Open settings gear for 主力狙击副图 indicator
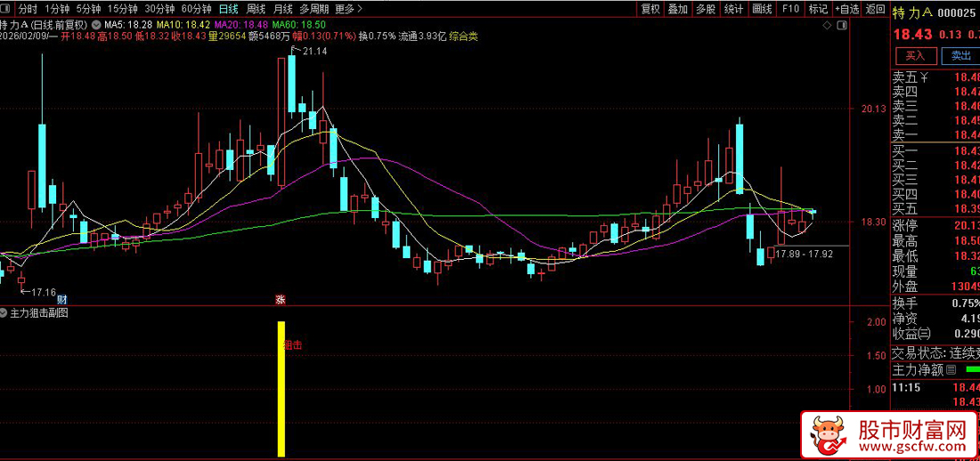The height and width of the screenshot is (461, 980). pyautogui.click(x=5, y=313)
